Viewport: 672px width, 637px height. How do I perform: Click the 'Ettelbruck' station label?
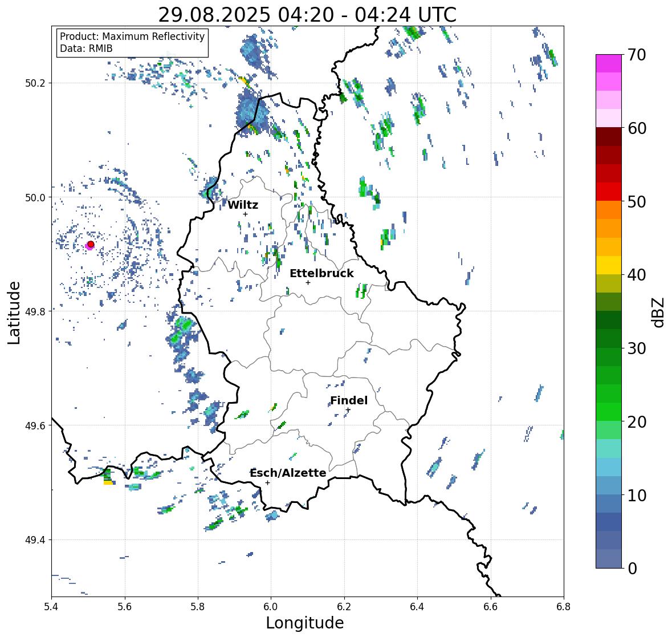321,274
